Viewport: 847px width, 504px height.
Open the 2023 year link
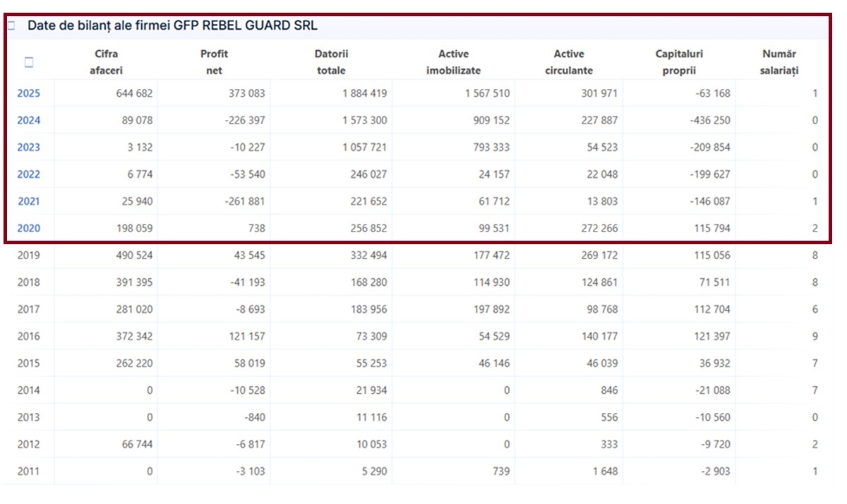pyautogui.click(x=29, y=147)
